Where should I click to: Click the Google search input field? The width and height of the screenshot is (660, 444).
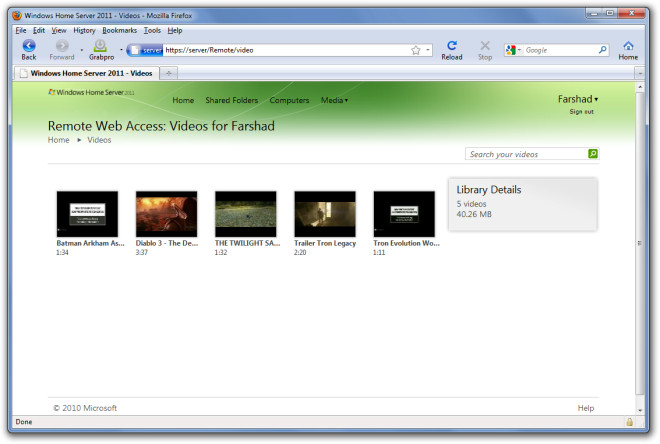coord(560,50)
